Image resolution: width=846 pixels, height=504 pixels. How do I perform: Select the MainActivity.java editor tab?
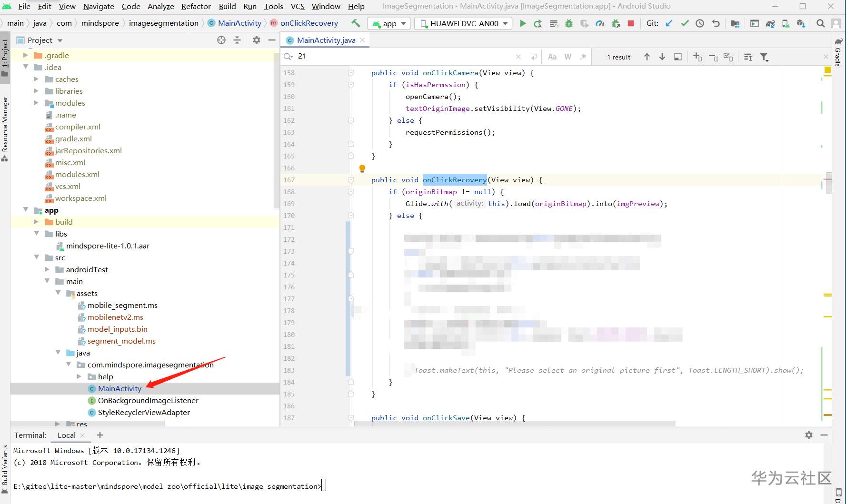click(326, 40)
